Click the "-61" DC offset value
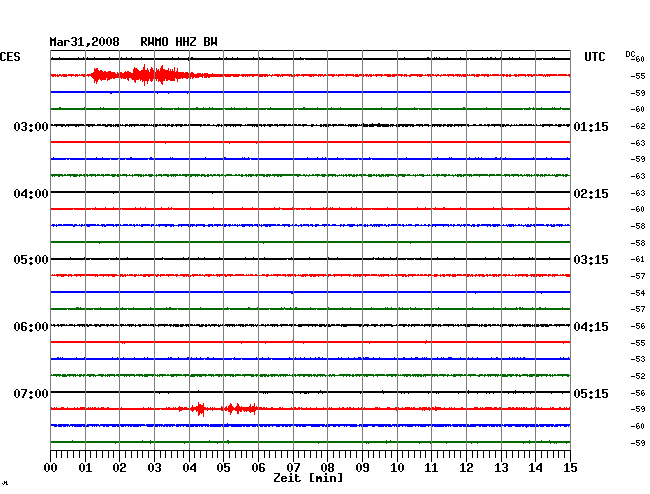Screen dimensions: 650x494 [x=638, y=259]
